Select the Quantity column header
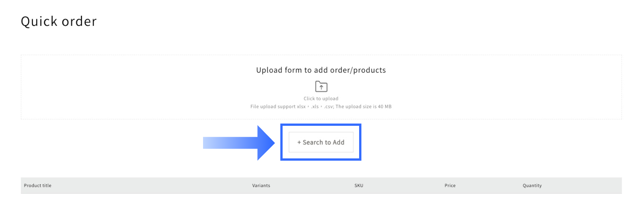This screenshot has height=216, width=644. (x=532, y=186)
